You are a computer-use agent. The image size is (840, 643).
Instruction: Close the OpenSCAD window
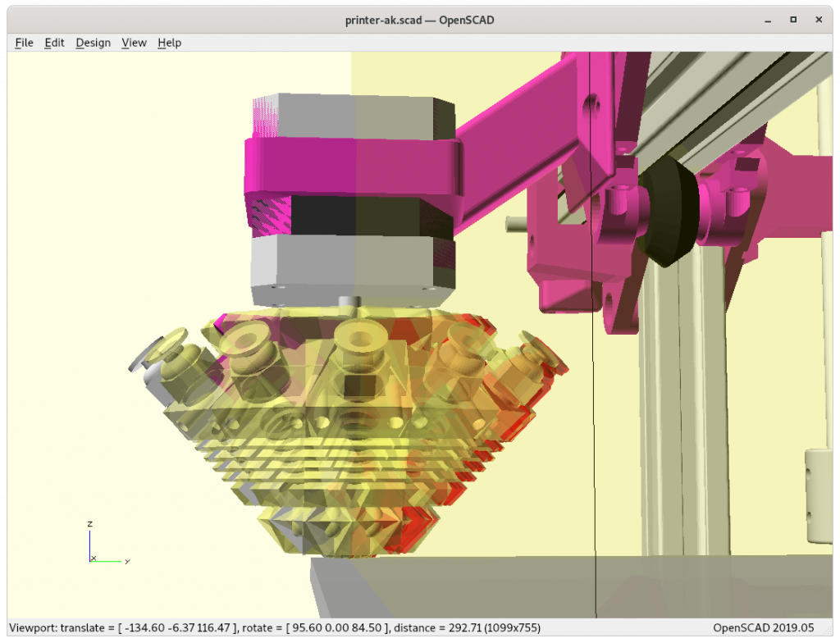pyautogui.click(x=819, y=20)
